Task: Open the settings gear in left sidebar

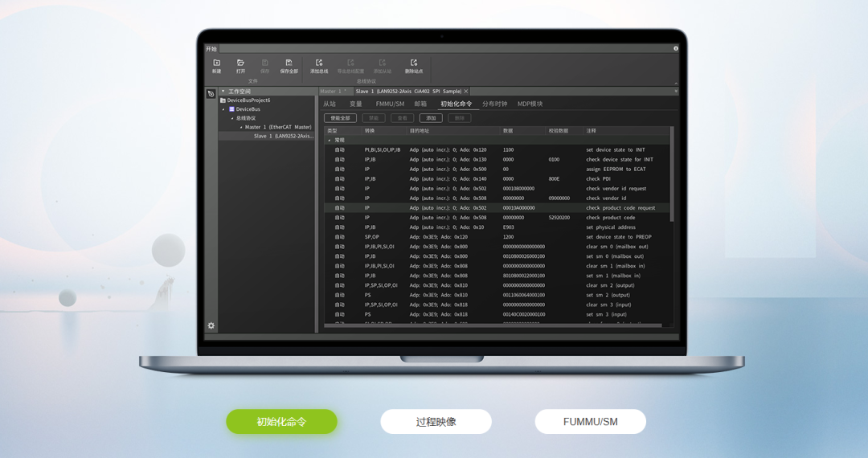Action: tap(211, 325)
